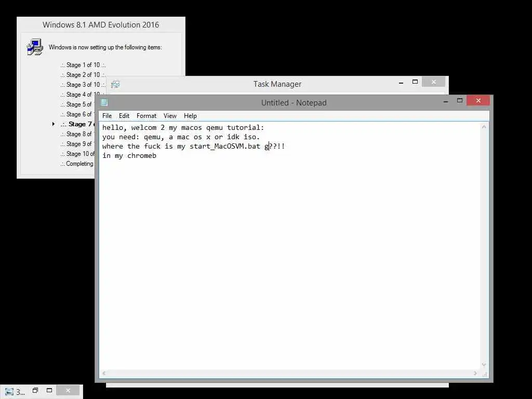Click 'Completing' entry in setup list
The height and width of the screenshot is (399, 532).
tap(77, 164)
